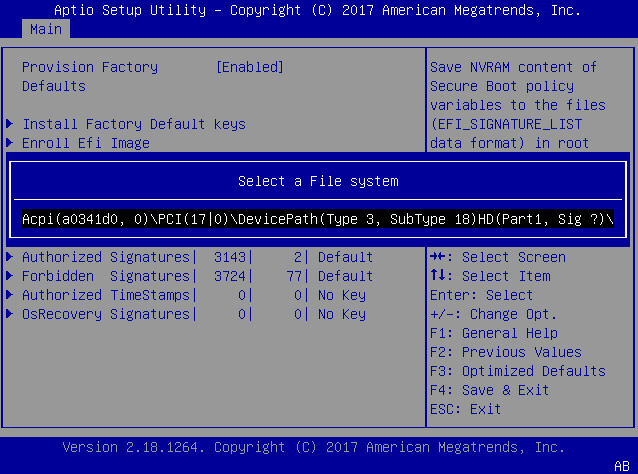Screen dimensions: 638x474
Task: Click the Version 2.18.1264 footer text
Action: click(313, 448)
